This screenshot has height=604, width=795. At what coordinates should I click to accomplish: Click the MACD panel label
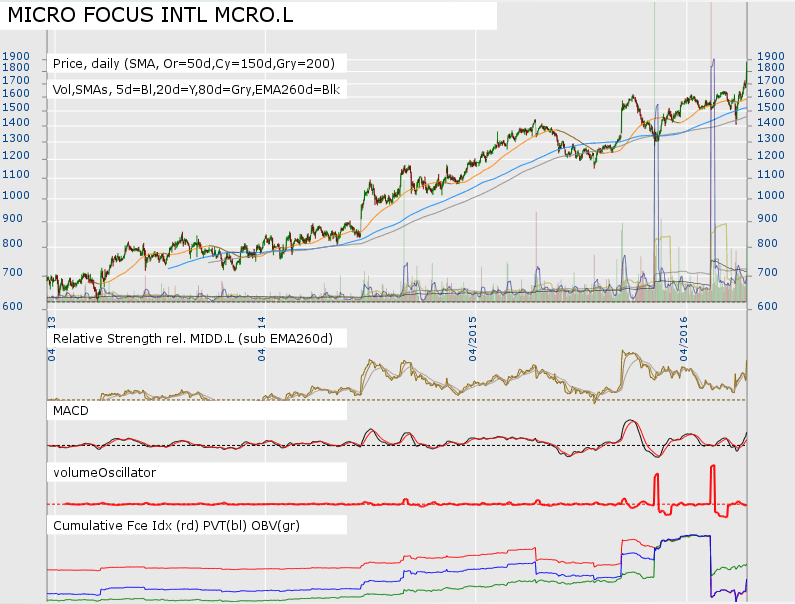coord(70,410)
